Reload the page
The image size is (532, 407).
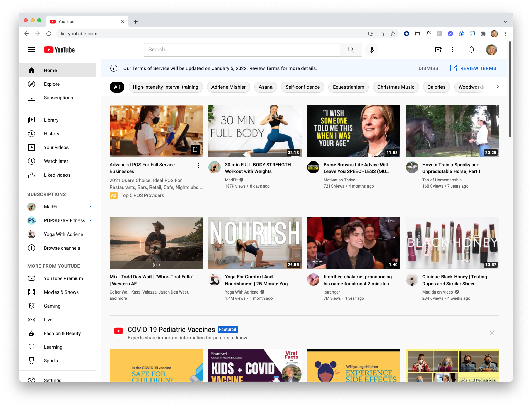coord(49,34)
